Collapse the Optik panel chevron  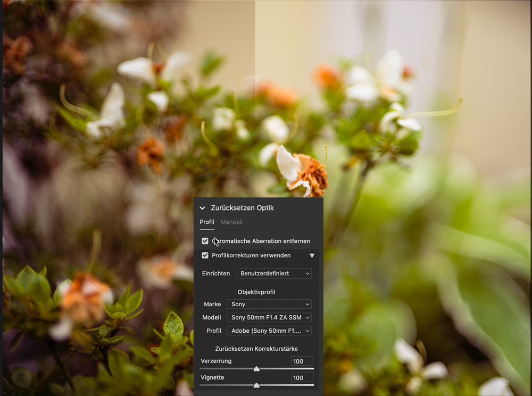click(x=203, y=208)
